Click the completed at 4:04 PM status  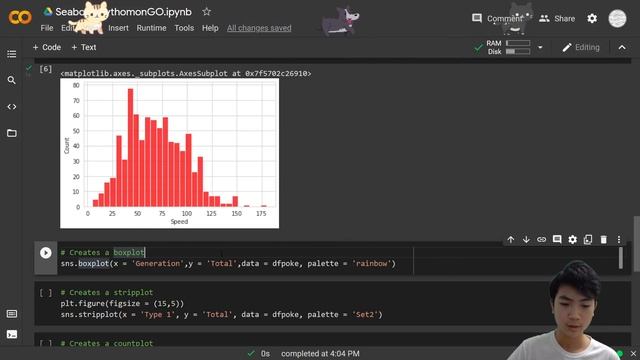click(320, 353)
